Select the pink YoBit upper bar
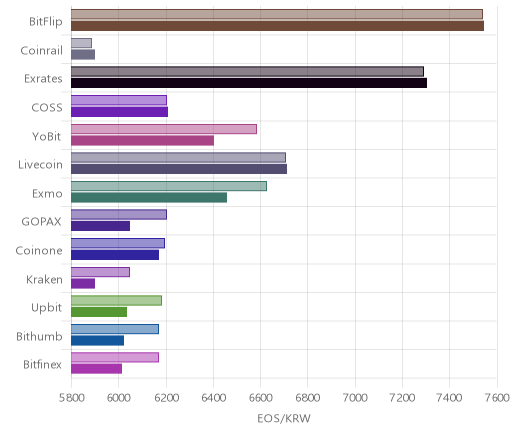Screen dimensions: 512x436 (164, 129)
